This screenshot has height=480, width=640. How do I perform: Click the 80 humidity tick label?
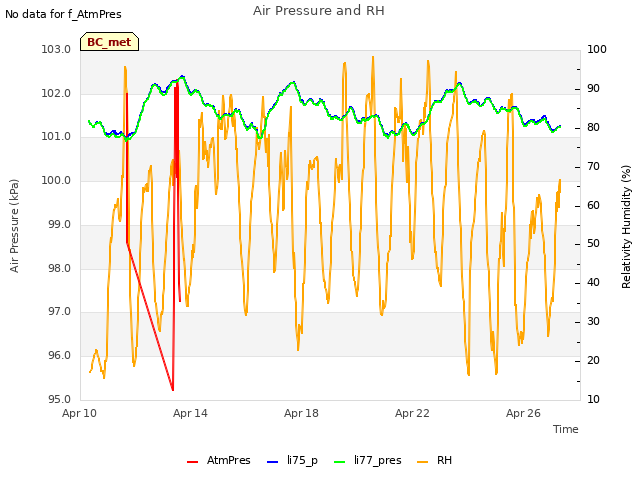pos(593,128)
